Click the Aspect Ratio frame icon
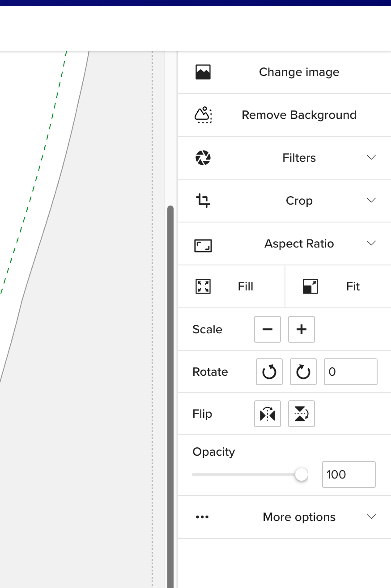Image resolution: width=391 pixels, height=588 pixels. tap(203, 245)
